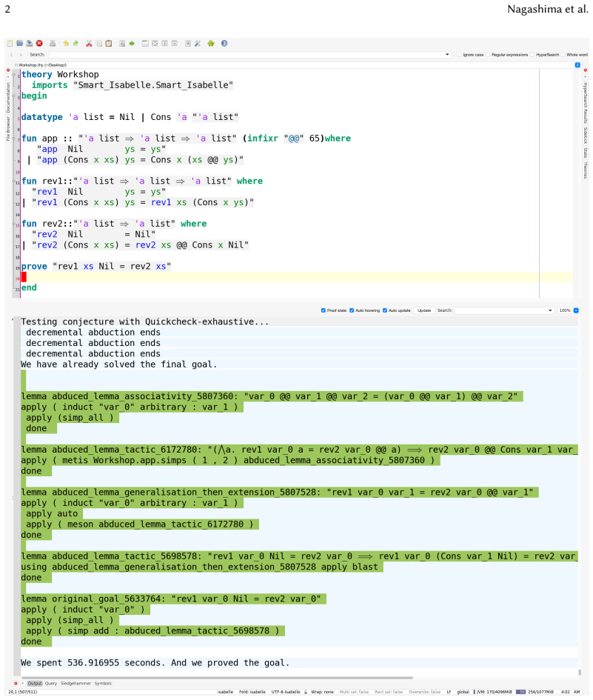Uncheck the Auto update checkbox

385,310
